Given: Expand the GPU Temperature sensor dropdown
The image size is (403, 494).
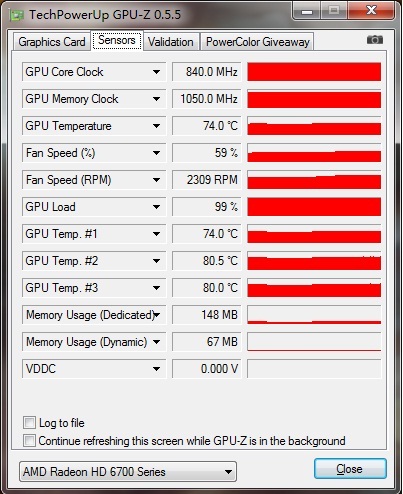Looking at the screenshot, I should pyautogui.click(x=156, y=126).
